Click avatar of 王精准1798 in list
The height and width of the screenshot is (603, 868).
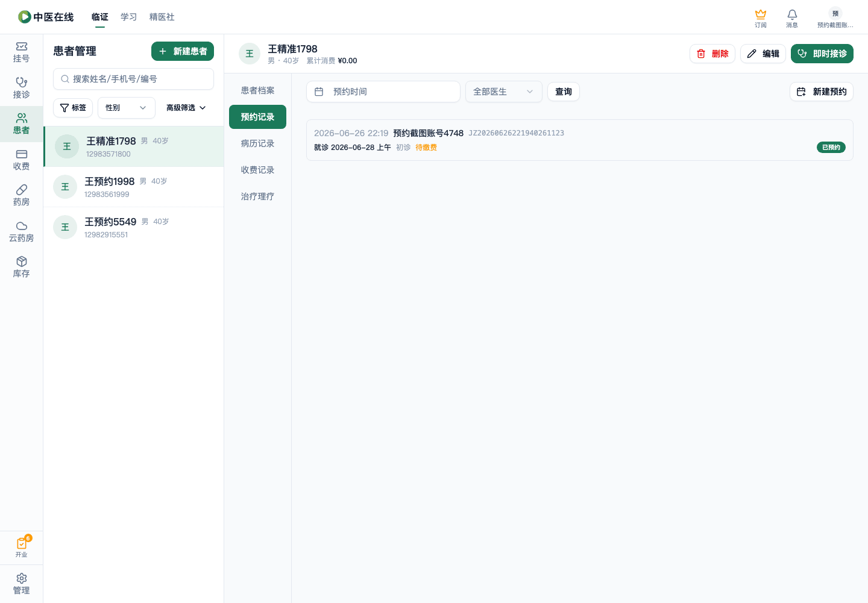[x=67, y=146]
